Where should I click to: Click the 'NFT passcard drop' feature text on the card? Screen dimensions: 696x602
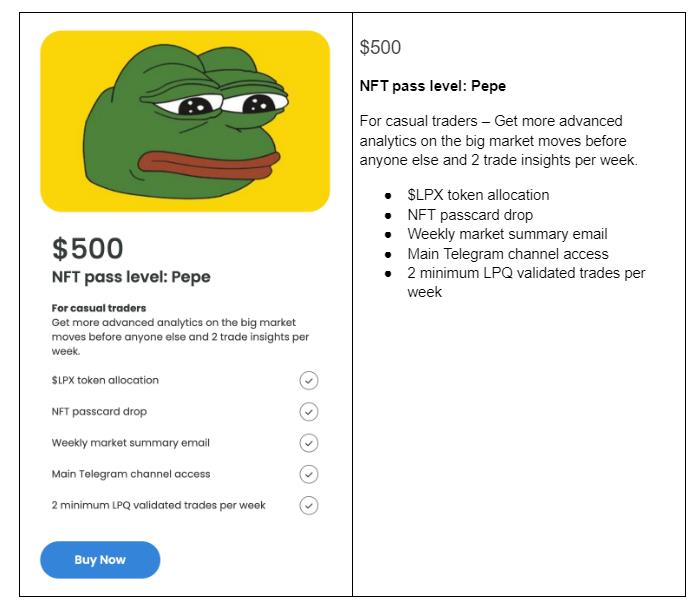point(99,412)
